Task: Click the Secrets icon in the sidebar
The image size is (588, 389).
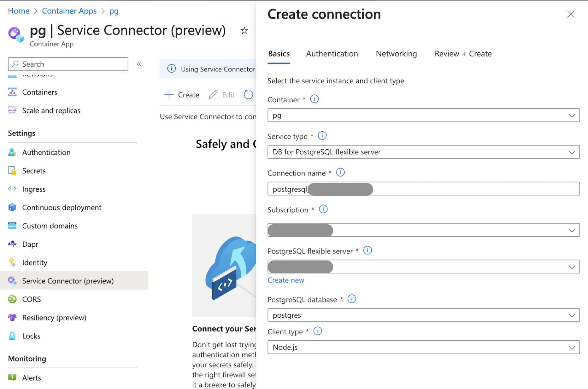Action: 12,171
